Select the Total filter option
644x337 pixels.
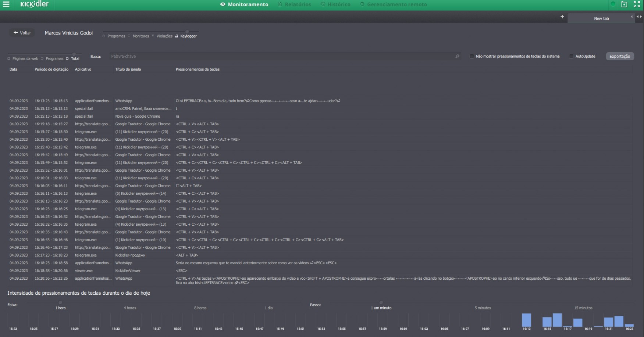point(73,58)
